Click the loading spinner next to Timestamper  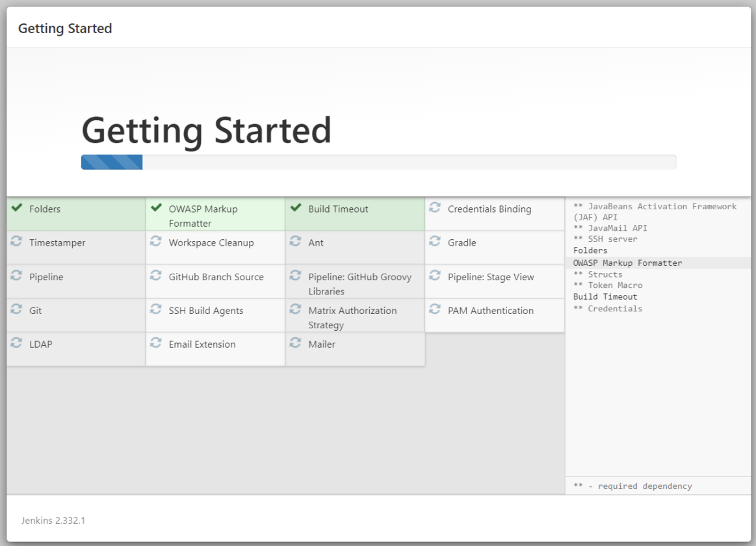16,242
